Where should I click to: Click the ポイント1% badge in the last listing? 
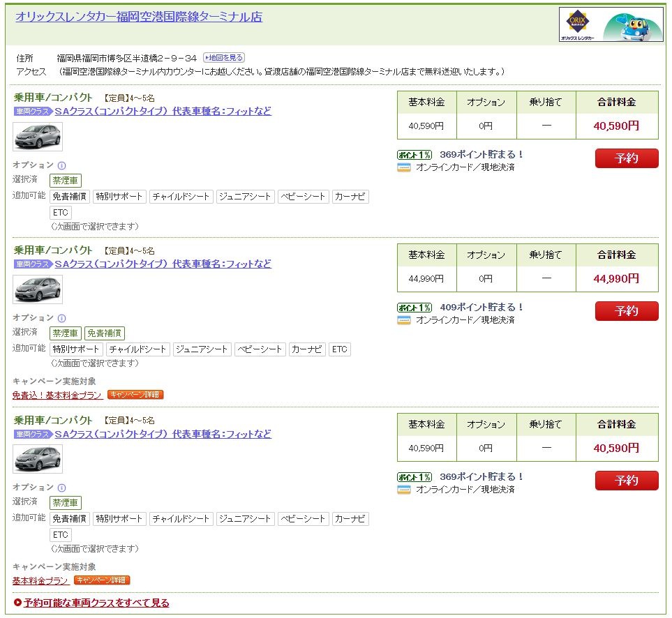(x=415, y=477)
